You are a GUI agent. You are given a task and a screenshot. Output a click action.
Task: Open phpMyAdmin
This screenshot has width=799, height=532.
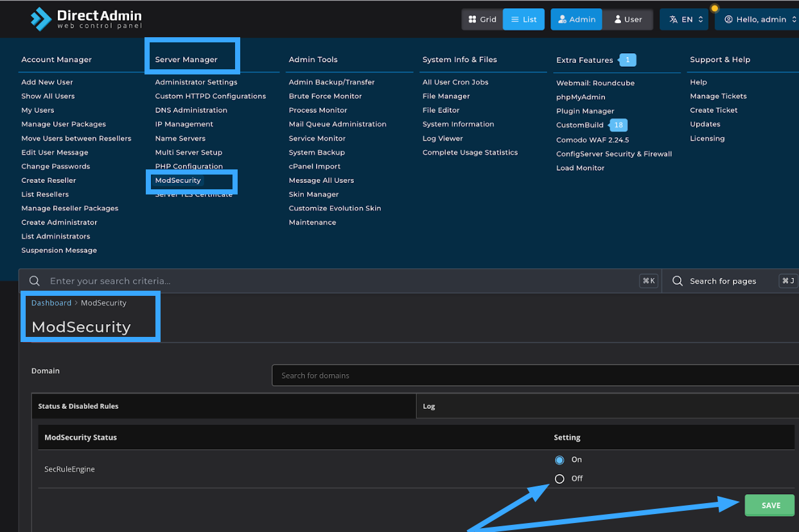pos(581,97)
